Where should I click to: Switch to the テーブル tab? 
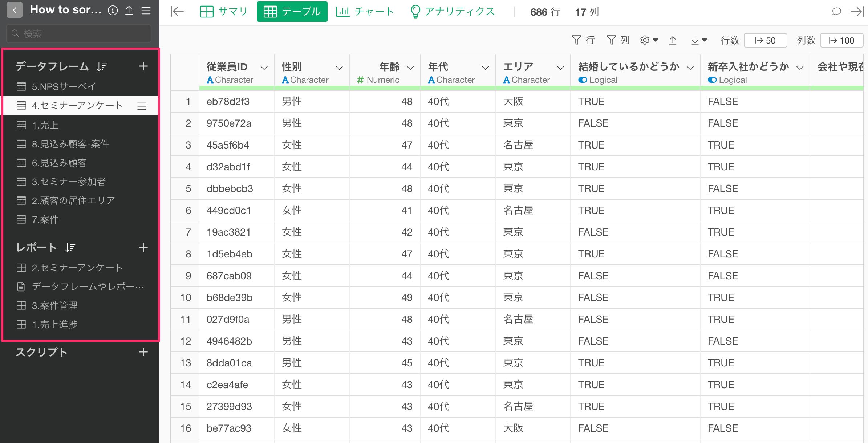pyautogui.click(x=292, y=12)
